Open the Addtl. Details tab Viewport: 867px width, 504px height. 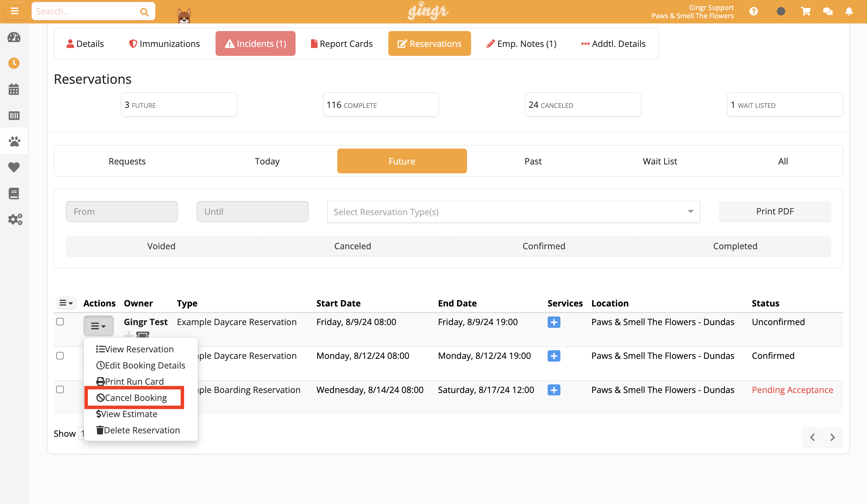(x=613, y=44)
